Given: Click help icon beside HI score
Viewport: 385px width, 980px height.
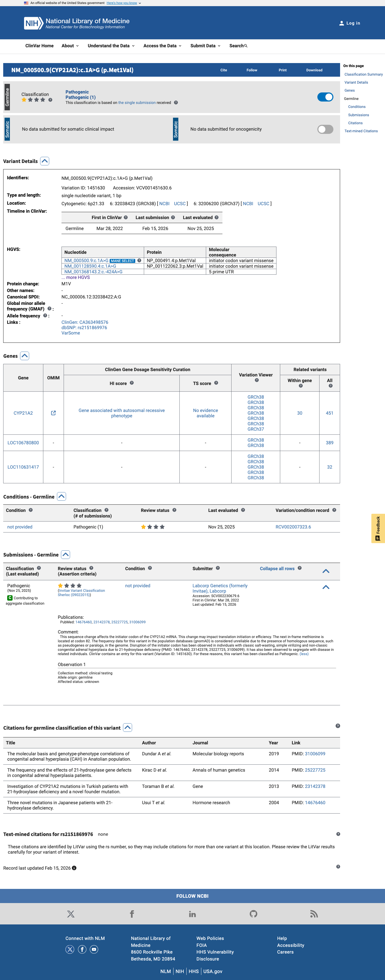Looking at the screenshot, I should (x=132, y=383).
